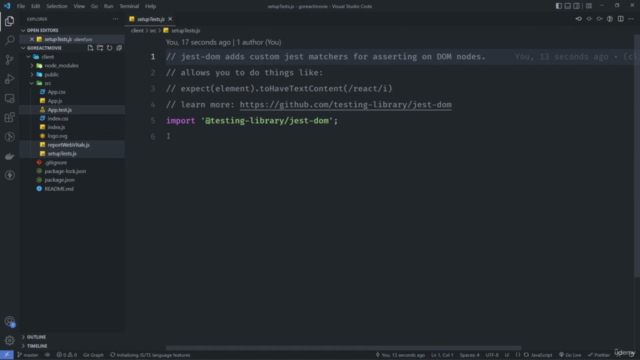This screenshot has width=640, height=360.
Task: Open the Search view in activity bar
Action: [9, 40]
